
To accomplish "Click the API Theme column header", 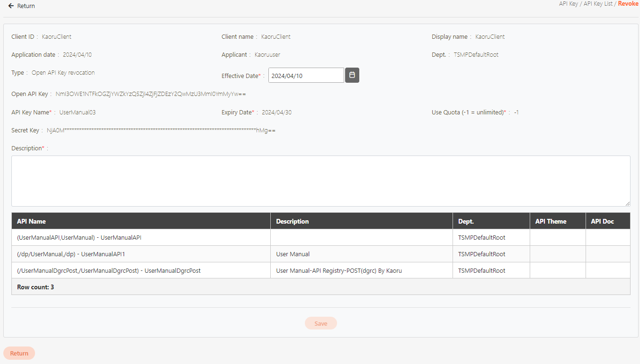I will tap(551, 221).
